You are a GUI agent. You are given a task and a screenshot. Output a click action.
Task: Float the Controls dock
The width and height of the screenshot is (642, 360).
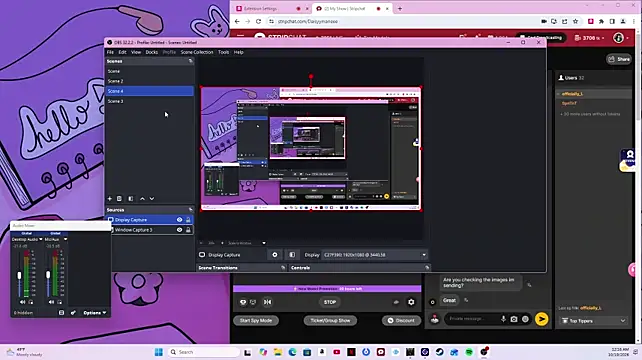coord(427,268)
